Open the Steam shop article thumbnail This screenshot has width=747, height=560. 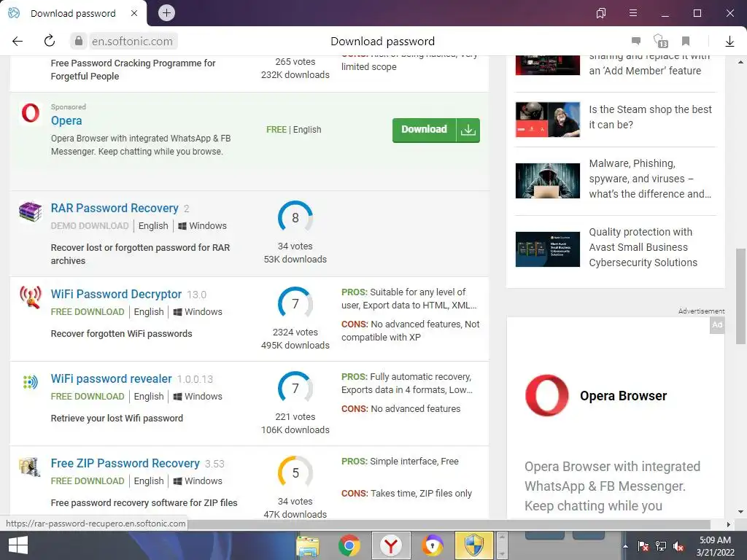pyautogui.click(x=548, y=119)
